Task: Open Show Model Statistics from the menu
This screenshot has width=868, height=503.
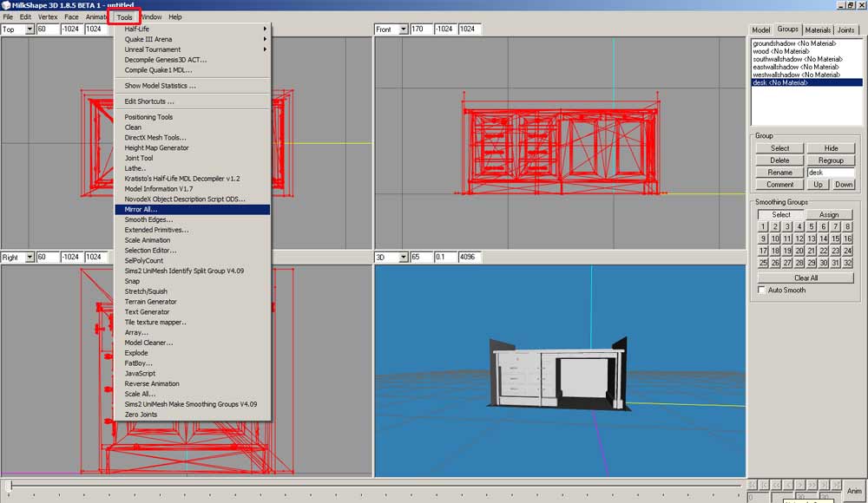Action: (x=160, y=86)
